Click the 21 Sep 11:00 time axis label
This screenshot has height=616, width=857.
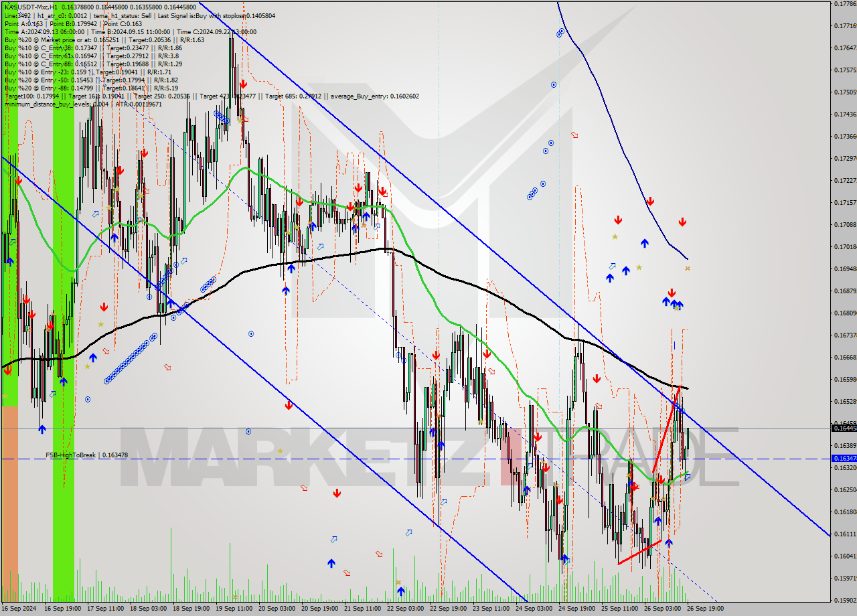362,609
